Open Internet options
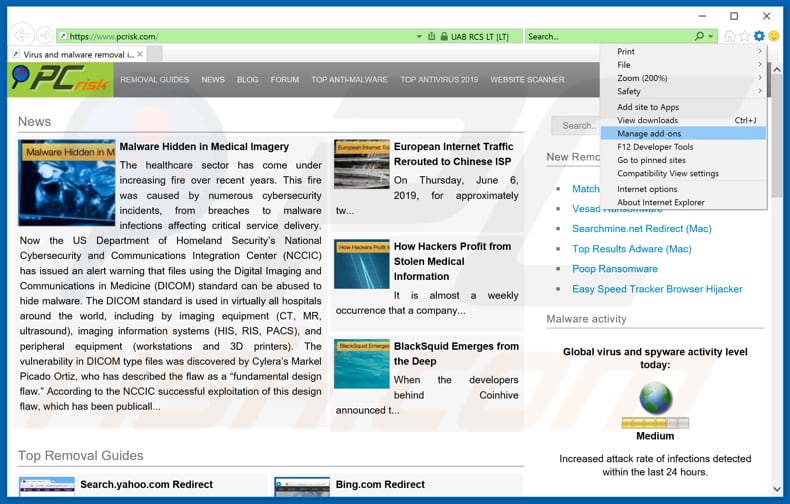This screenshot has width=790, height=504. [x=683, y=189]
